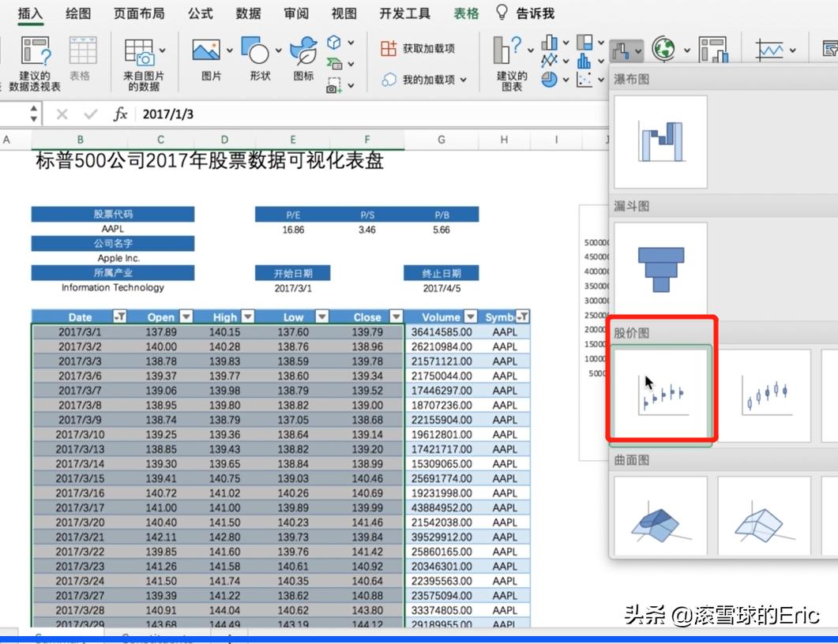Click the globe Maps chart icon
838x644 pixels.
tap(663, 50)
